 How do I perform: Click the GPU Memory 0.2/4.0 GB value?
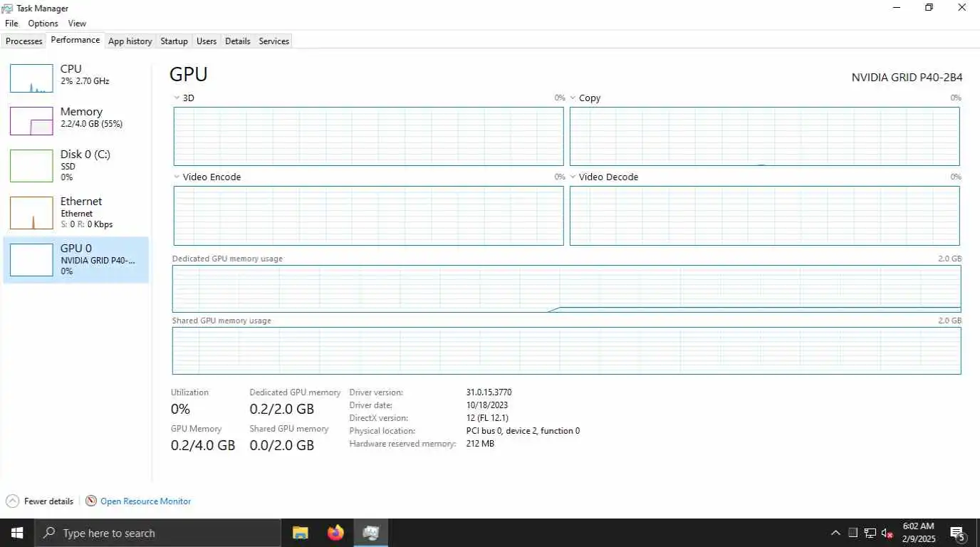coord(203,445)
